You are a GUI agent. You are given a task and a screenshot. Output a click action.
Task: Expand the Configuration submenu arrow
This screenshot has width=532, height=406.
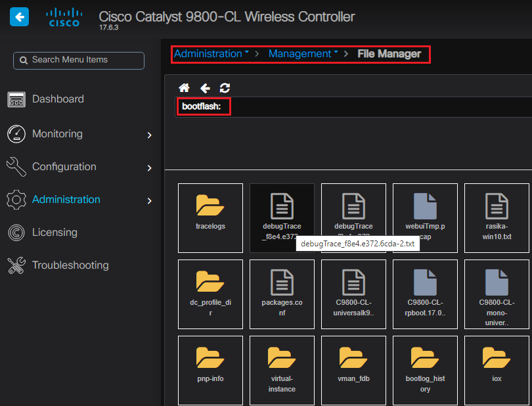(149, 168)
